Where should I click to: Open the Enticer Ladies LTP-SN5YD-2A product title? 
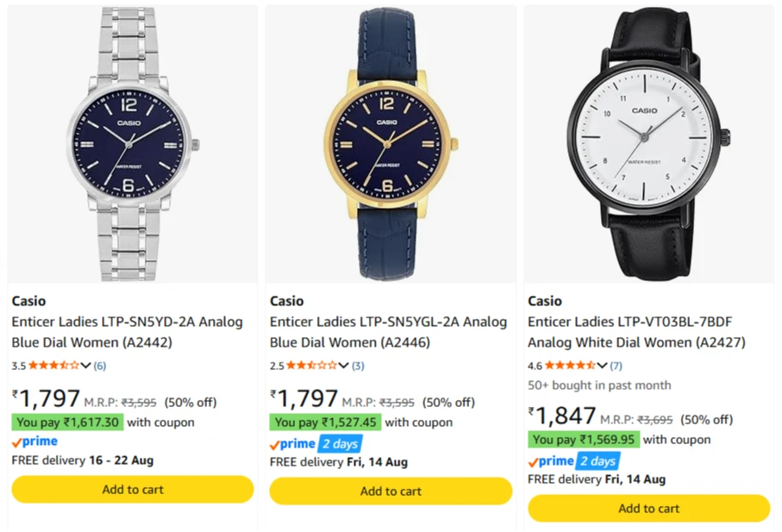click(x=128, y=332)
